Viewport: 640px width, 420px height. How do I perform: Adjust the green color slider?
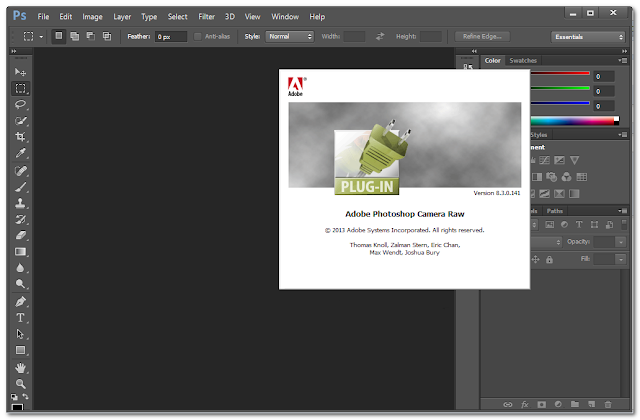pos(560,88)
